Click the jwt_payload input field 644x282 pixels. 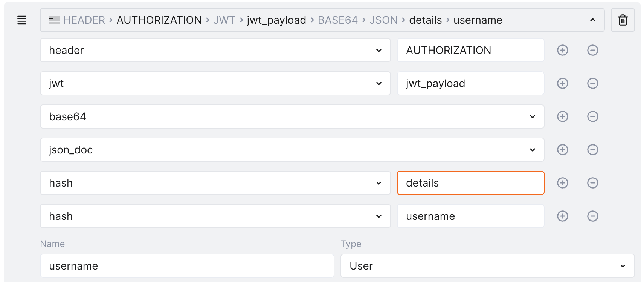(x=470, y=83)
